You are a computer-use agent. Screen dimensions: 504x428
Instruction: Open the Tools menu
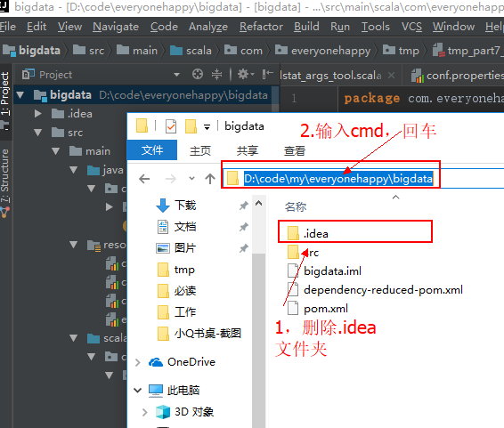point(376,27)
